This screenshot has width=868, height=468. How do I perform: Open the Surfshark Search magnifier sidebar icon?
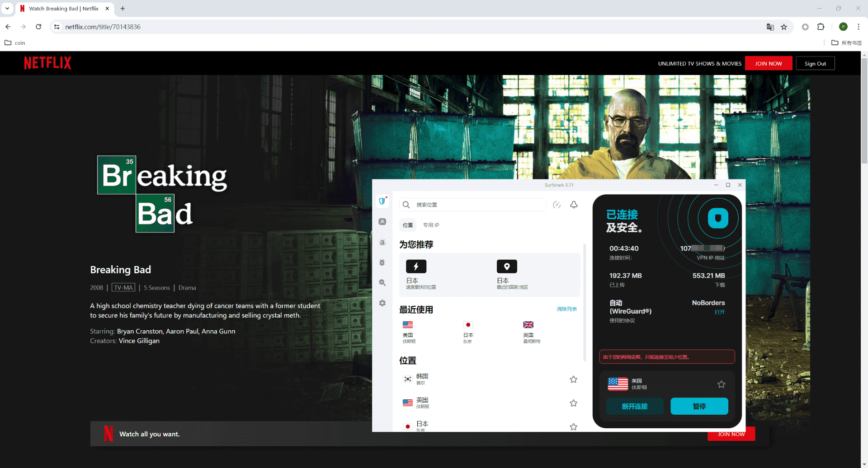pos(382,283)
